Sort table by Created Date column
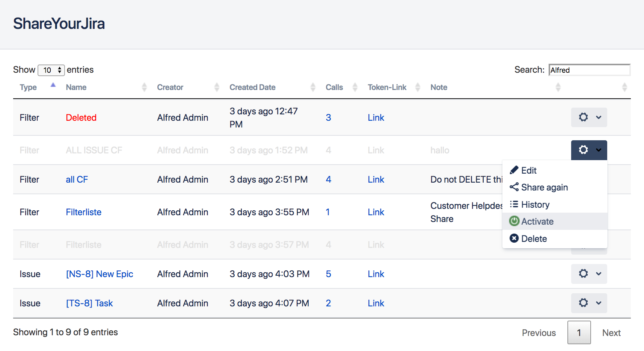 point(252,87)
